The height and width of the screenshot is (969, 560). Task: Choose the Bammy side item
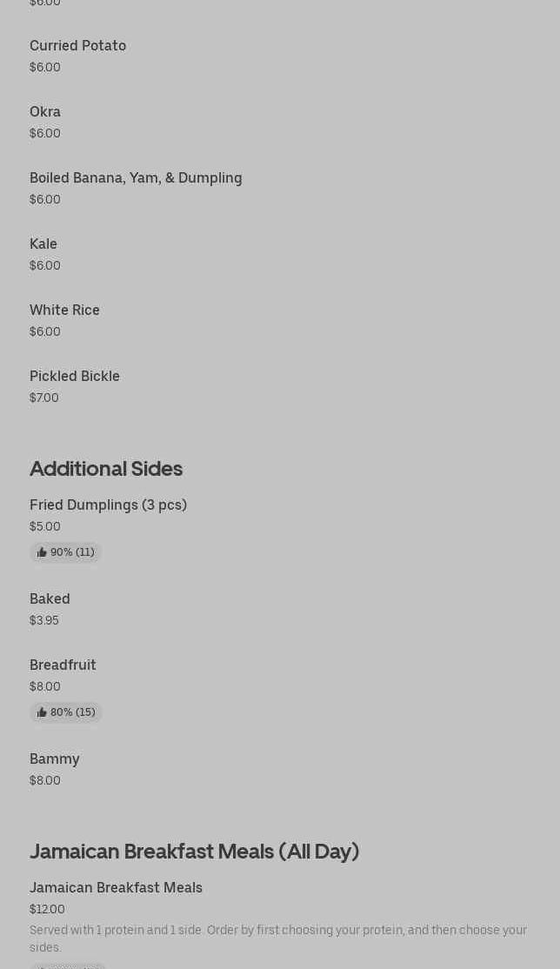click(x=55, y=759)
